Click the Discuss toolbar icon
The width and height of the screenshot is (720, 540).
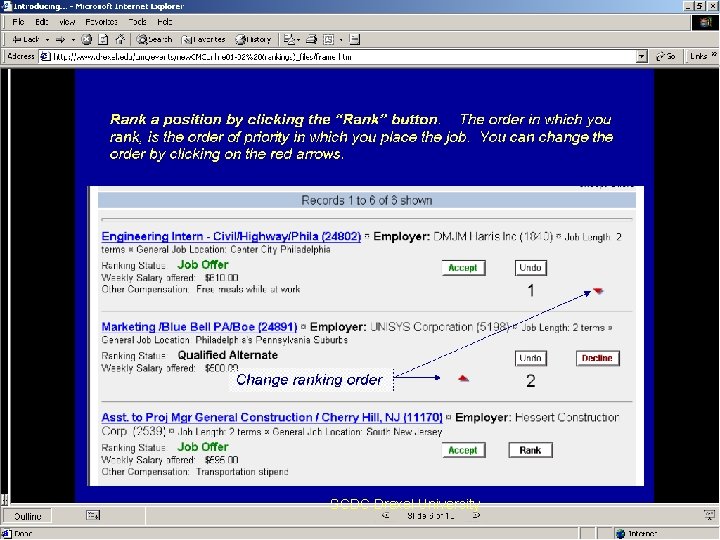coord(354,39)
